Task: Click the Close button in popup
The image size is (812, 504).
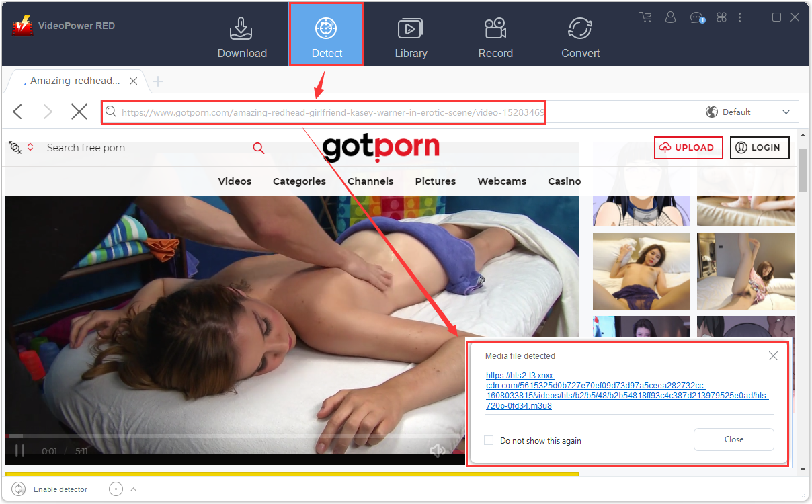Action: [x=734, y=439]
